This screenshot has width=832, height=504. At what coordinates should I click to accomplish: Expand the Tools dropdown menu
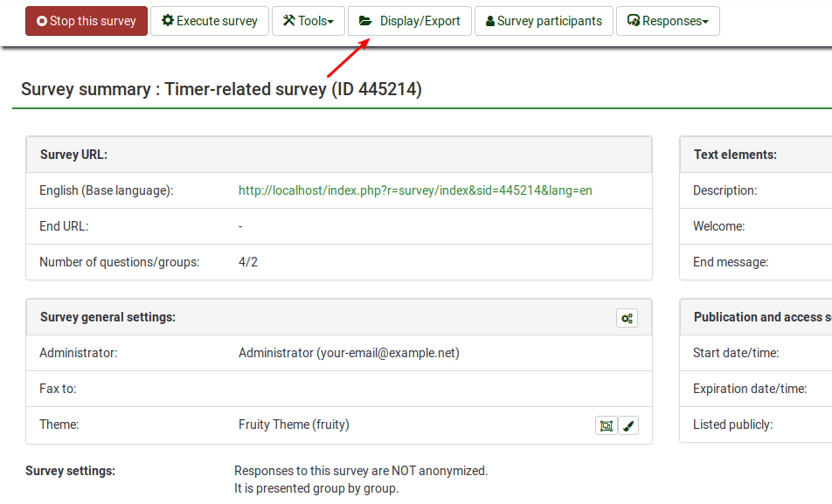(308, 21)
